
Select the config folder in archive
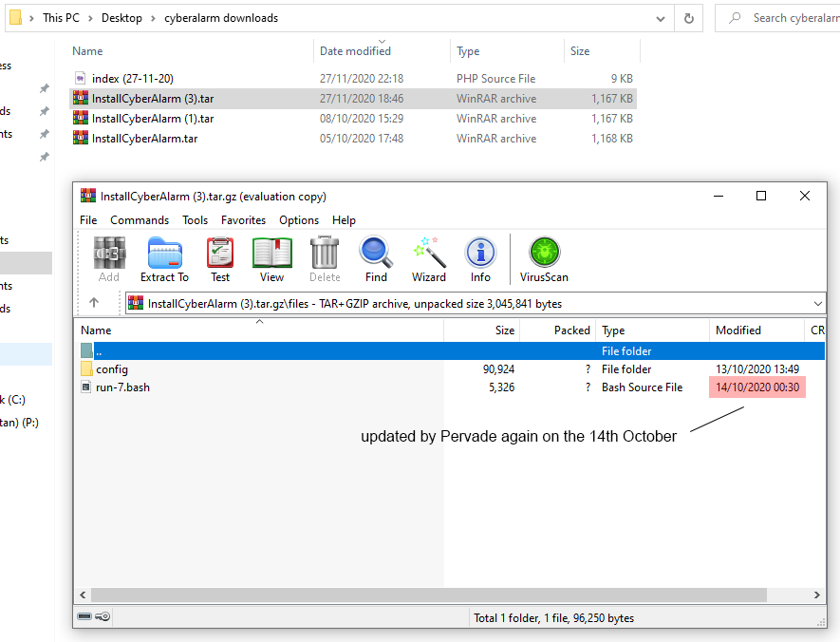pos(112,369)
